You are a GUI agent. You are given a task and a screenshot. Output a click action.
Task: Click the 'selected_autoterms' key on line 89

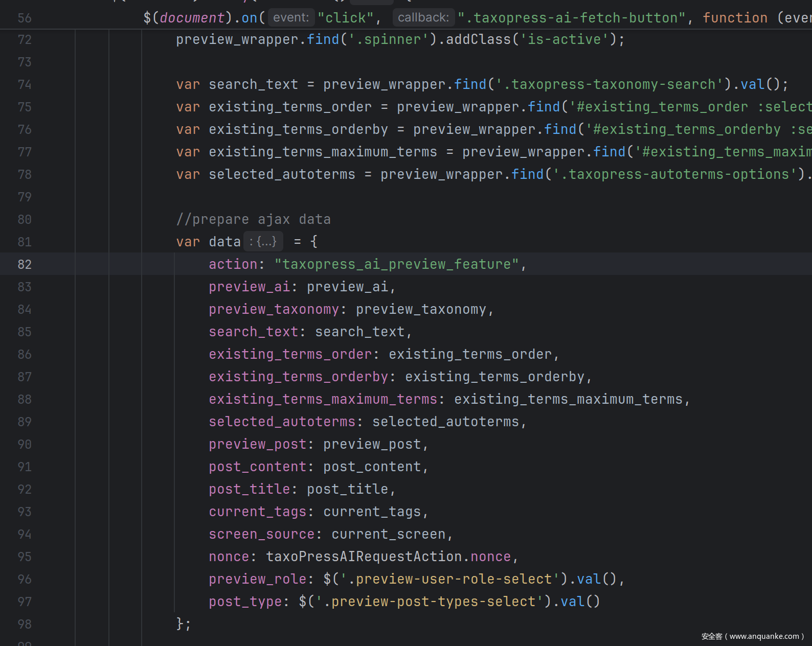coord(282,422)
